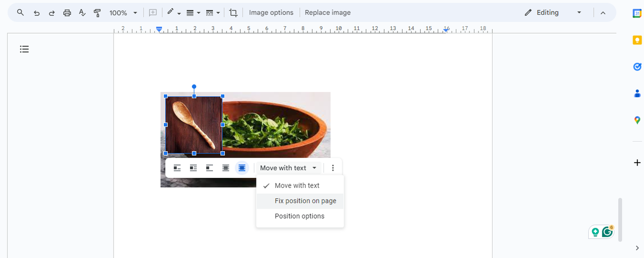Expand the border weight dropdown arrow
Viewport: 644px width, 258px height.
199,13
